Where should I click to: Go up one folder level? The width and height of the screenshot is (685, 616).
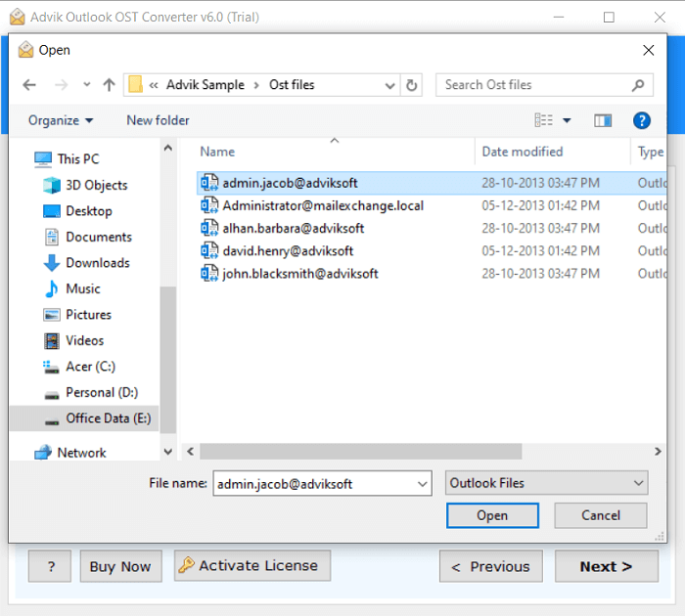click(x=110, y=85)
